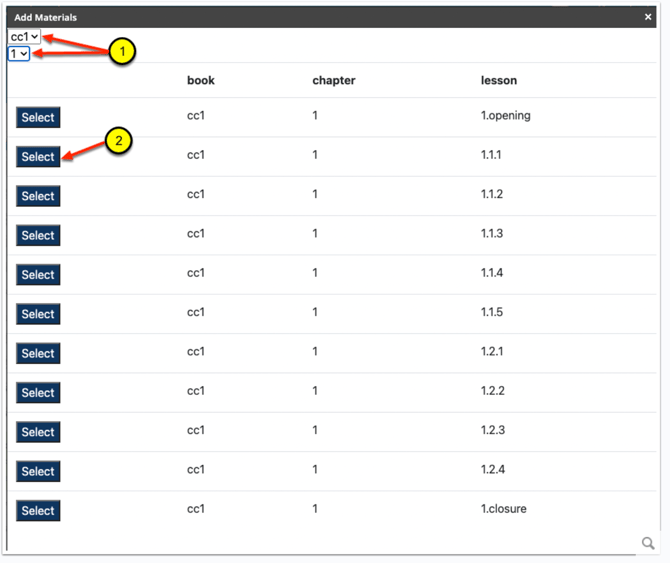Select lesson 1.1.4
Image resolution: width=670 pixels, height=563 pixels.
38,274
